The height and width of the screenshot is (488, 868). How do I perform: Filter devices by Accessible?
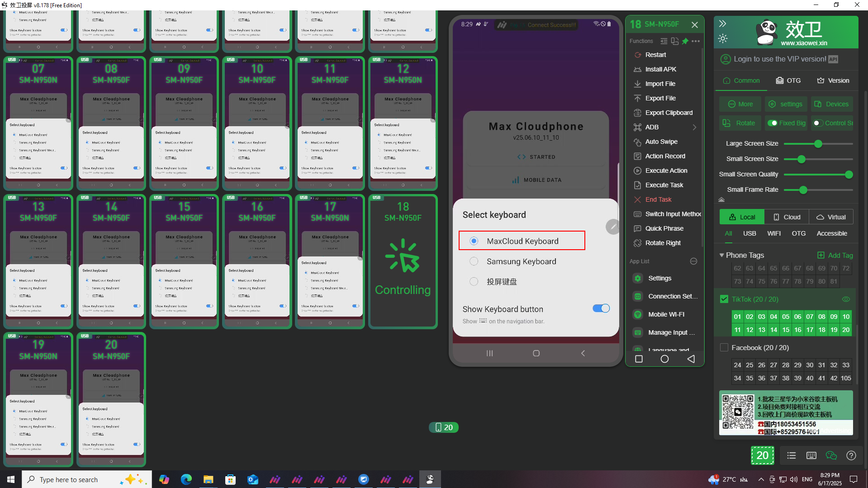click(x=832, y=233)
